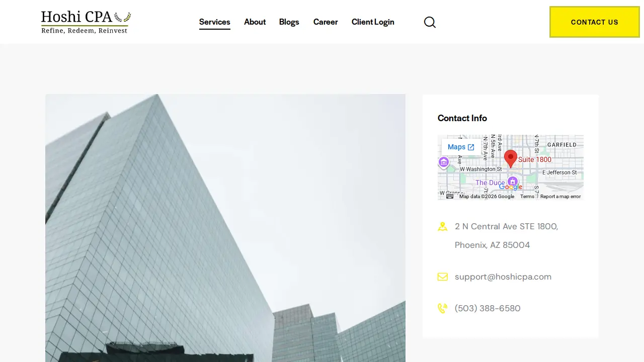Image resolution: width=644 pixels, height=362 pixels.
Task: Click The Duce purple marker on map
Action: 513,181
